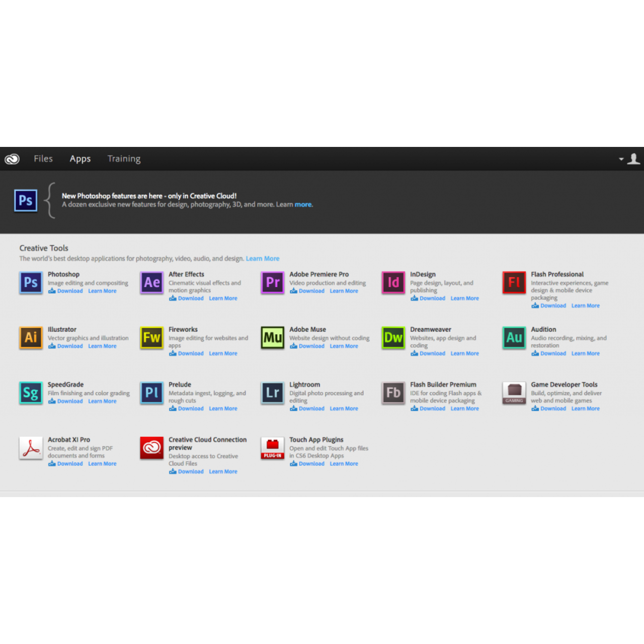Download Adobe Premiere Pro
Image resolution: width=644 pixels, height=644 pixels.
[x=307, y=291]
